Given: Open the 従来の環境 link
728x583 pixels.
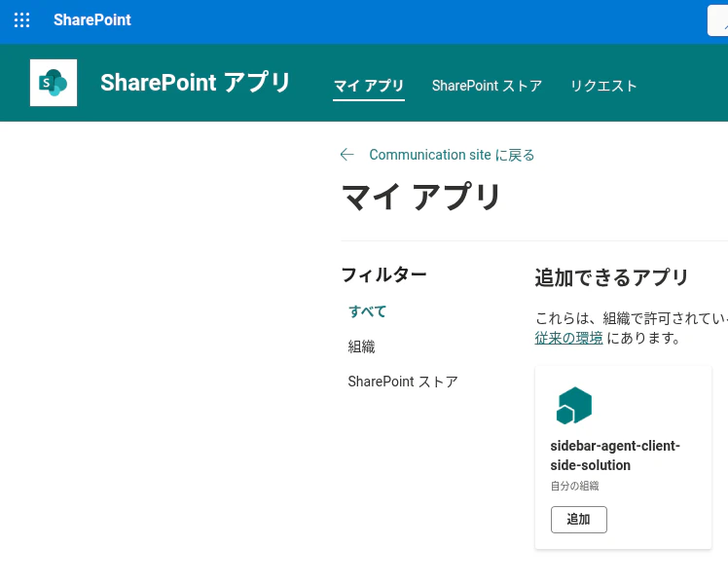Looking at the screenshot, I should [568, 338].
